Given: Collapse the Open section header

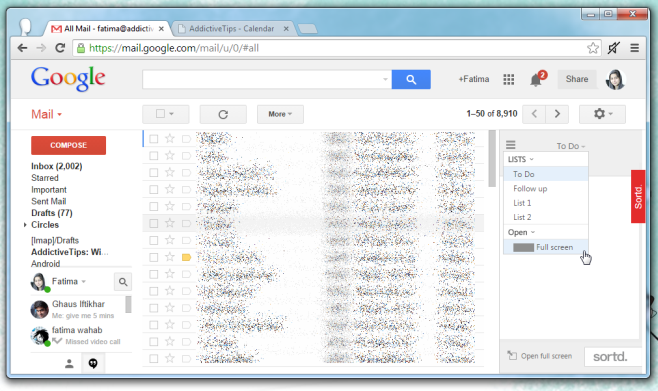Looking at the screenshot, I should click(x=521, y=232).
